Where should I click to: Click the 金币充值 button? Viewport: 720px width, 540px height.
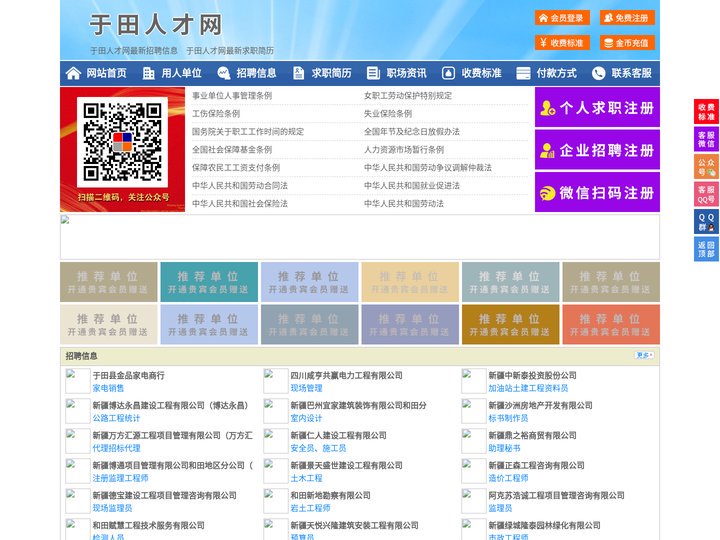pyautogui.click(x=627, y=43)
